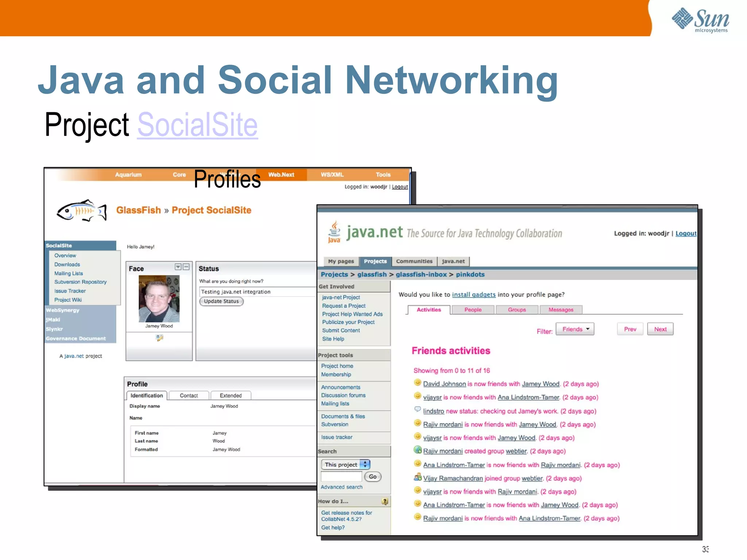The width and height of the screenshot is (747, 560).
Task: Open Membership link under Project tools
Action: pos(336,374)
